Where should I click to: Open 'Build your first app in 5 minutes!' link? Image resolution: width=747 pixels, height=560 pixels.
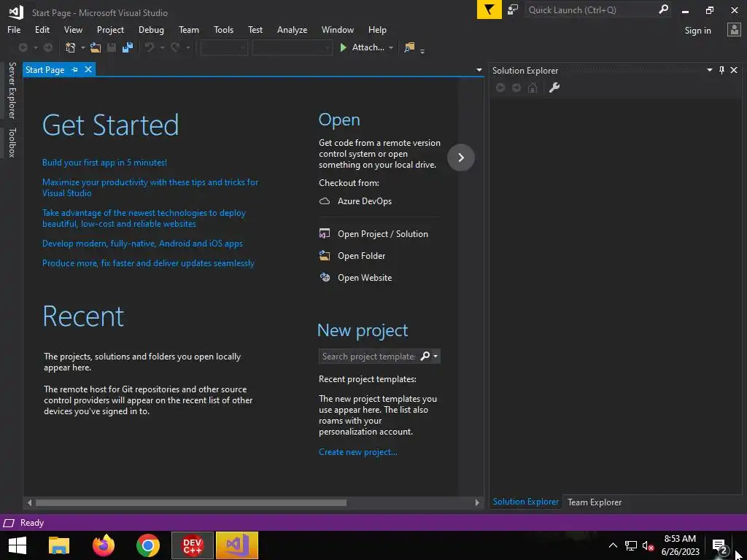(104, 163)
